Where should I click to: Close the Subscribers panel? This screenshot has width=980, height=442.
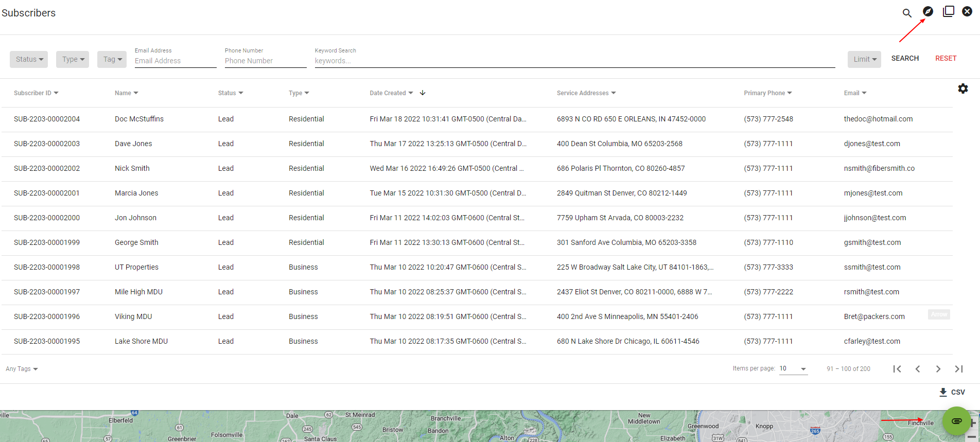point(967,11)
